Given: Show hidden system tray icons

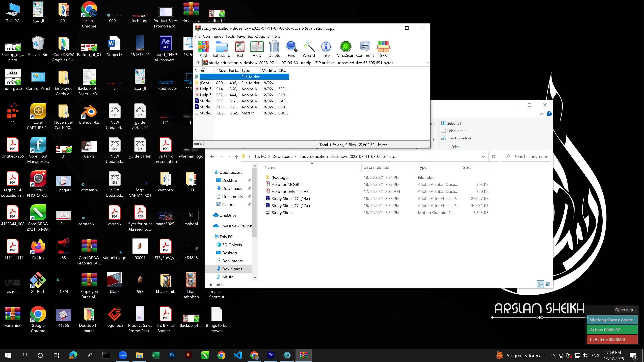Looking at the screenshot, I should click(553, 355).
